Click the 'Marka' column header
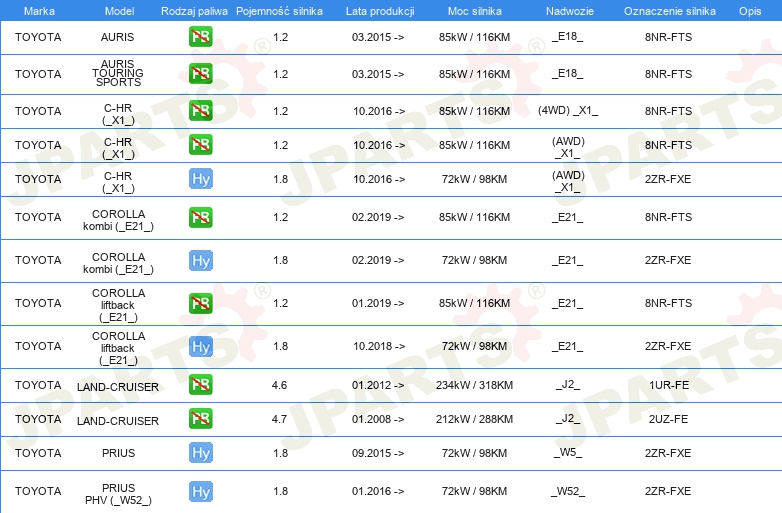This screenshot has height=513, width=782. 39,11
